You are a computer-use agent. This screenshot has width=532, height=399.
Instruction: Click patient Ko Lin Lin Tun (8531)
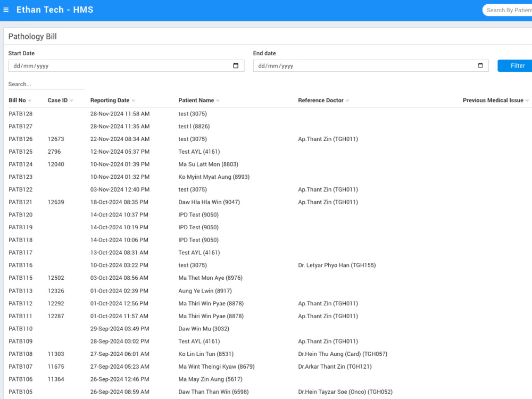(x=206, y=354)
